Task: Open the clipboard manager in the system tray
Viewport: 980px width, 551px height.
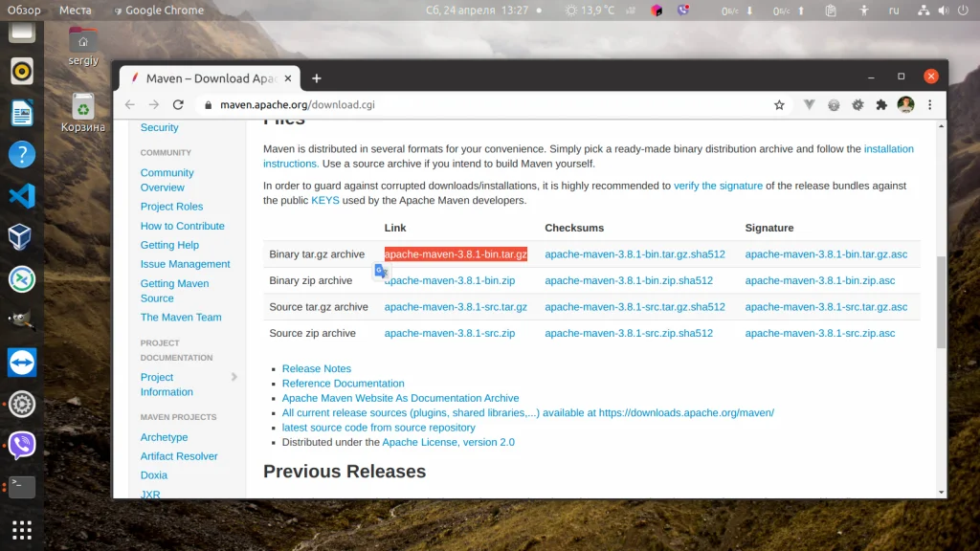Action: [830, 11]
